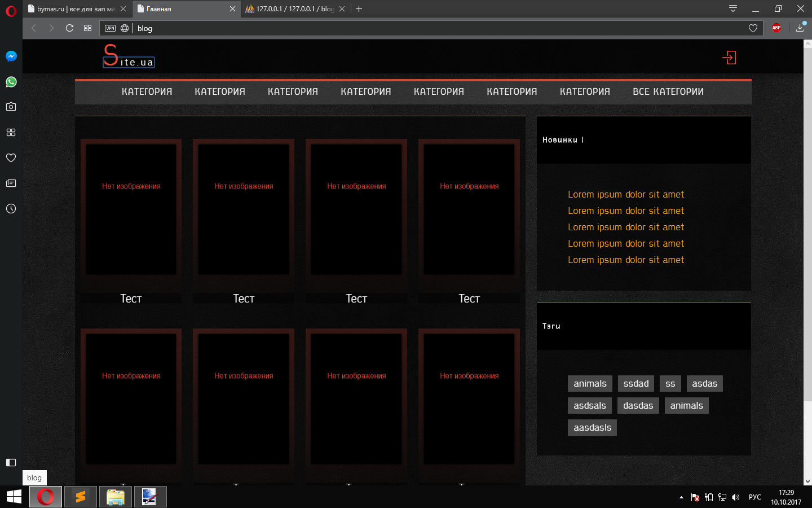Viewport: 812px width, 508px height.
Task: Show hidden system tray icons
Action: (x=681, y=497)
